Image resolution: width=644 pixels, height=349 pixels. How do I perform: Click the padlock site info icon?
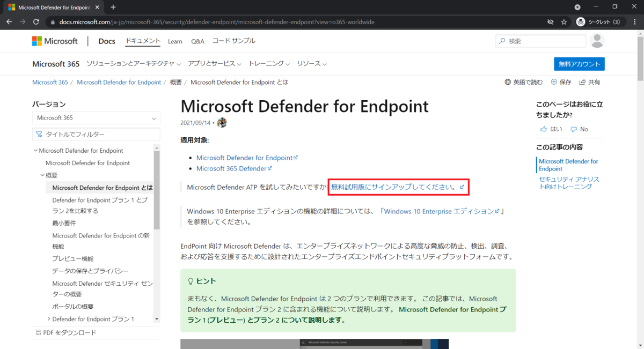[53, 22]
